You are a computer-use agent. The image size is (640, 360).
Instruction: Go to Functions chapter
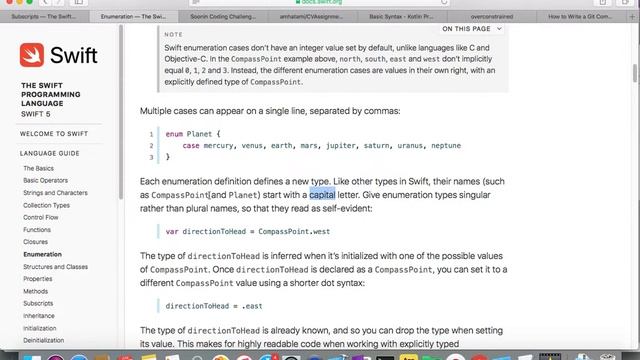point(37,230)
